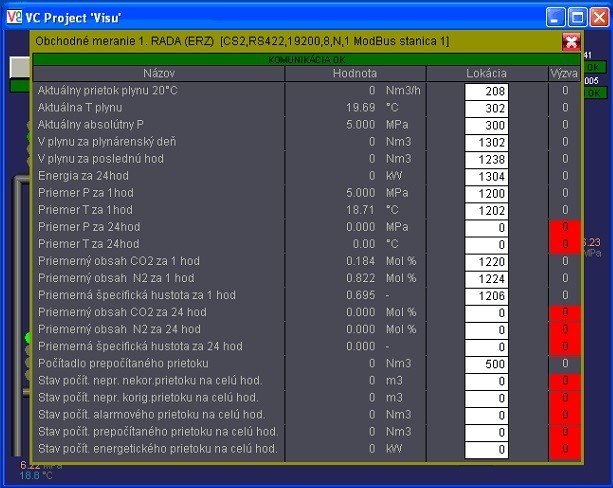613x488 pixels.
Task: Click the Lokácia column header
Action: [x=486, y=74]
